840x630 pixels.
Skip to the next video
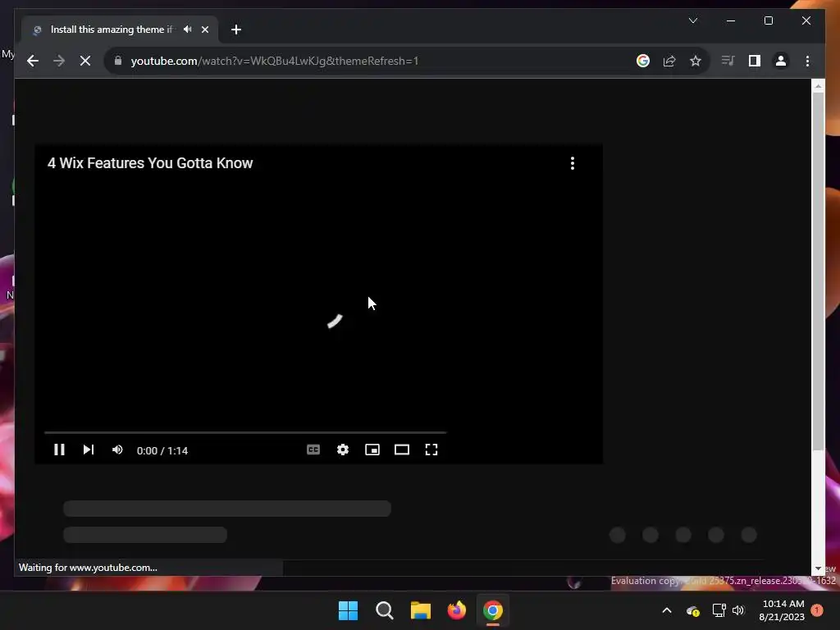pos(89,450)
